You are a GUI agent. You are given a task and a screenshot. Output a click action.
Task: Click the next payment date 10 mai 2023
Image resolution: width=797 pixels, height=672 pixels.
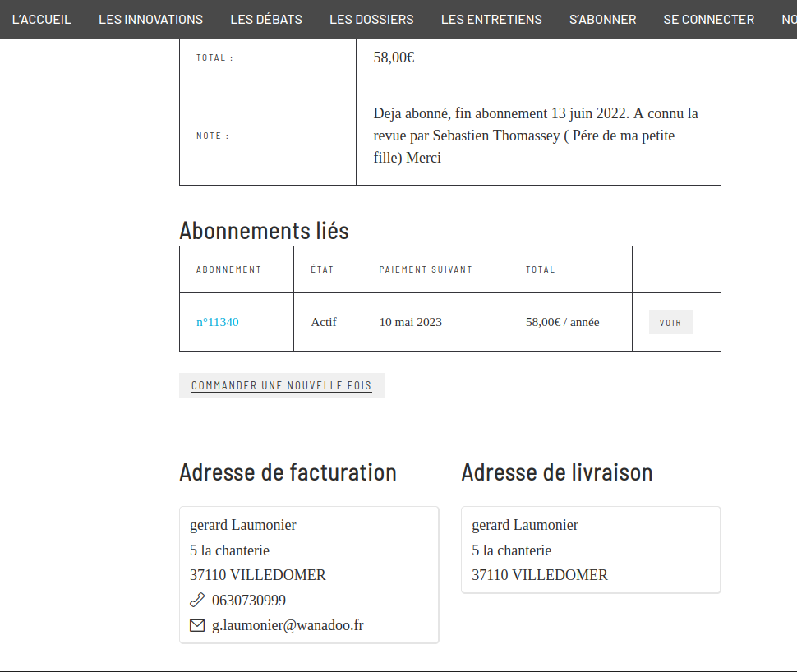[410, 322]
